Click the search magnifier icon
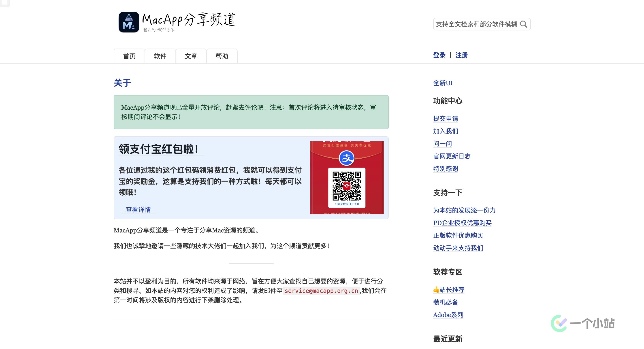This screenshot has width=644, height=349. coord(523,24)
